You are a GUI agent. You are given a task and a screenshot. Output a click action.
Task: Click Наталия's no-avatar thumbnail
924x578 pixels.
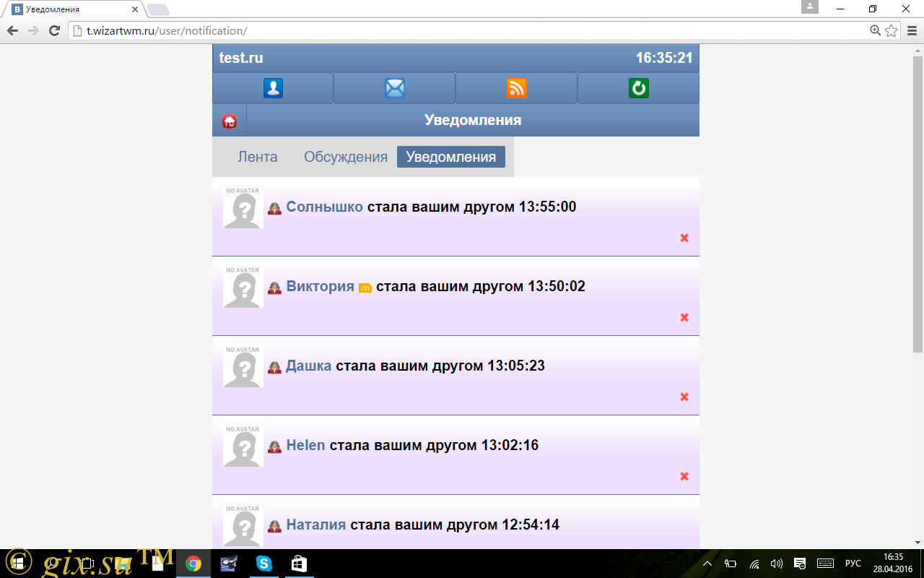[243, 525]
